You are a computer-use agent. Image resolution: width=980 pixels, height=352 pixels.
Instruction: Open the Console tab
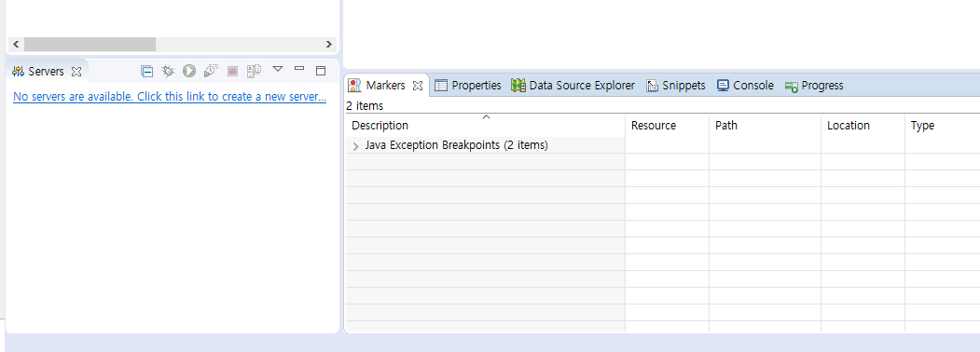pyautogui.click(x=745, y=86)
